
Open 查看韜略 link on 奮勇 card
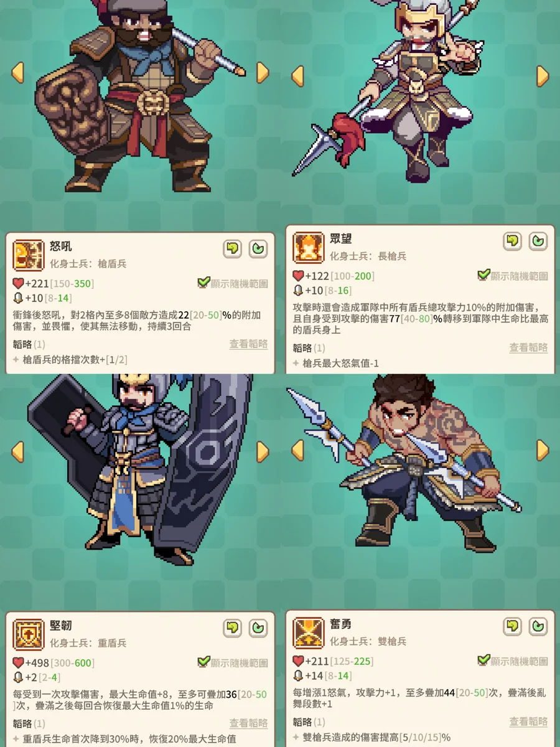528,722
